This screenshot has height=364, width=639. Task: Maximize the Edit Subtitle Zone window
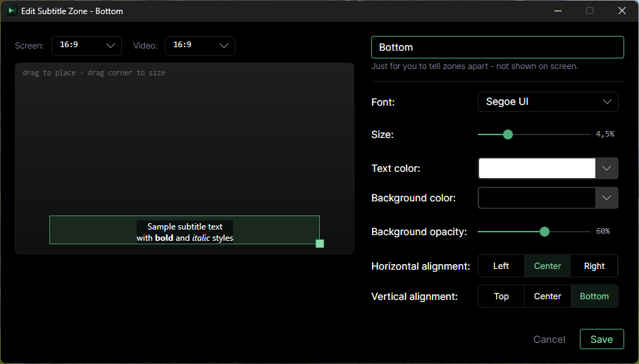click(590, 11)
